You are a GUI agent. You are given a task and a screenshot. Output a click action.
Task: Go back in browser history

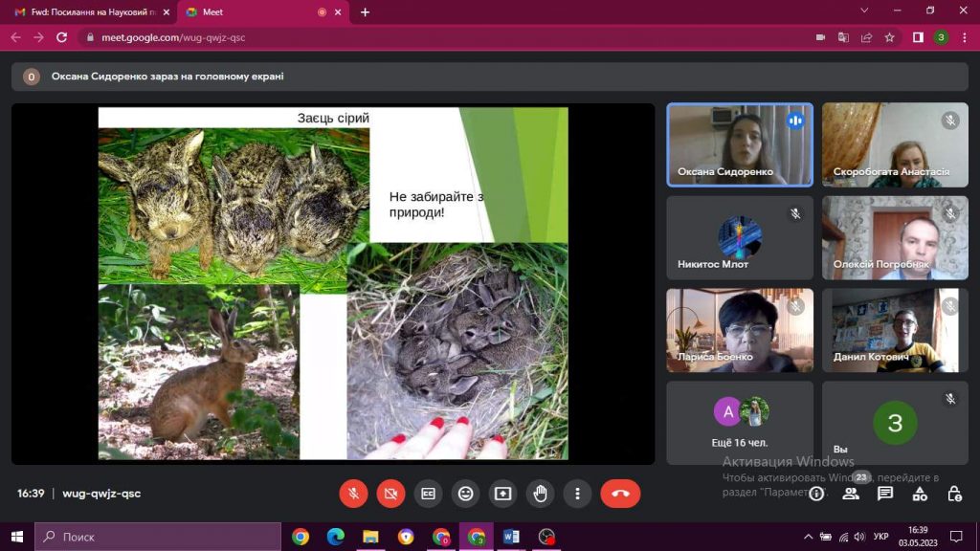pyautogui.click(x=15, y=37)
